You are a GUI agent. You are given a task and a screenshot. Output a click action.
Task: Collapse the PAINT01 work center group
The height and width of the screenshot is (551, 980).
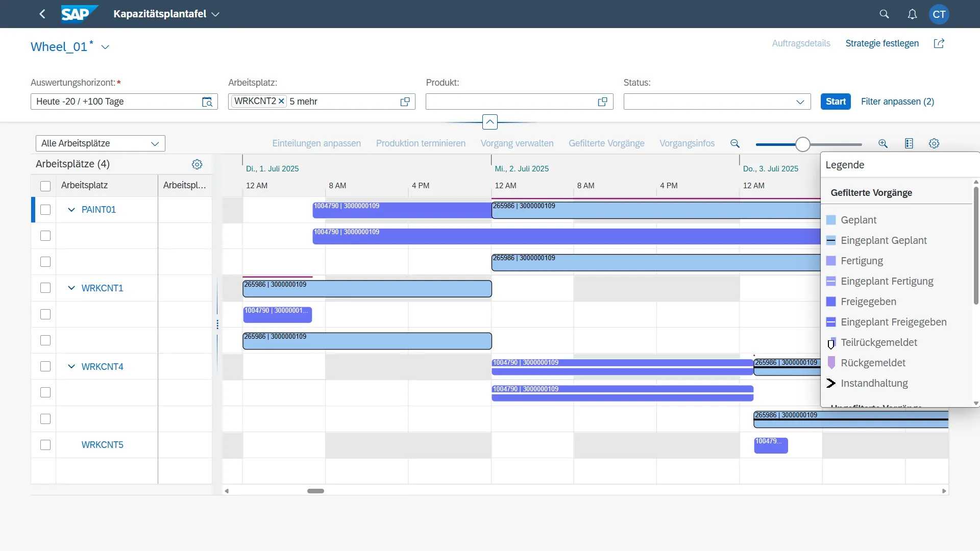pos(70,210)
